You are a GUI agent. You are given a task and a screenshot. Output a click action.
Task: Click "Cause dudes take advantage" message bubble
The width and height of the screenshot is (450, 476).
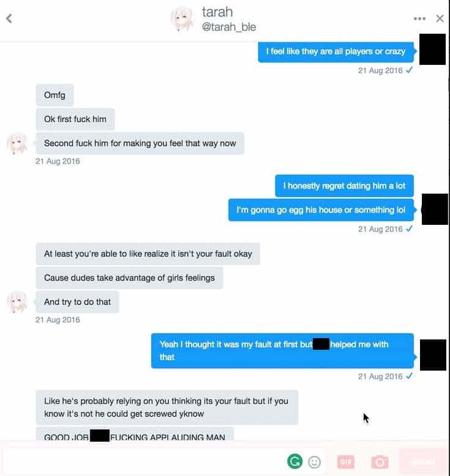pyautogui.click(x=129, y=278)
